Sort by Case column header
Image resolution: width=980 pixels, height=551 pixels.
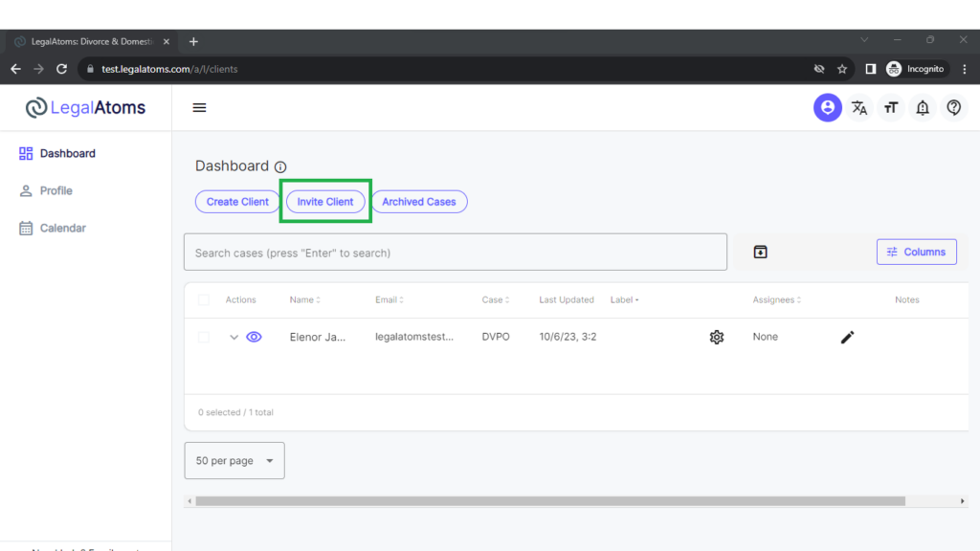(496, 299)
